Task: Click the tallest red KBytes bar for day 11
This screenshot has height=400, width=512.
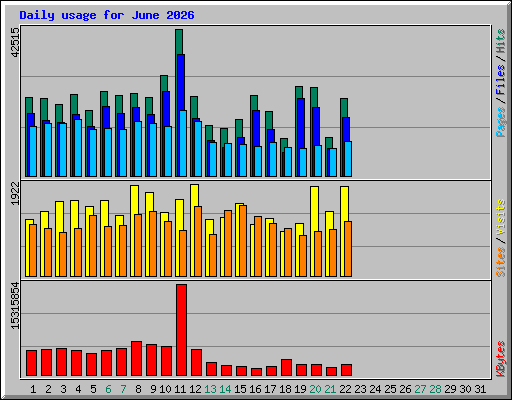Action: pyautogui.click(x=181, y=330)
